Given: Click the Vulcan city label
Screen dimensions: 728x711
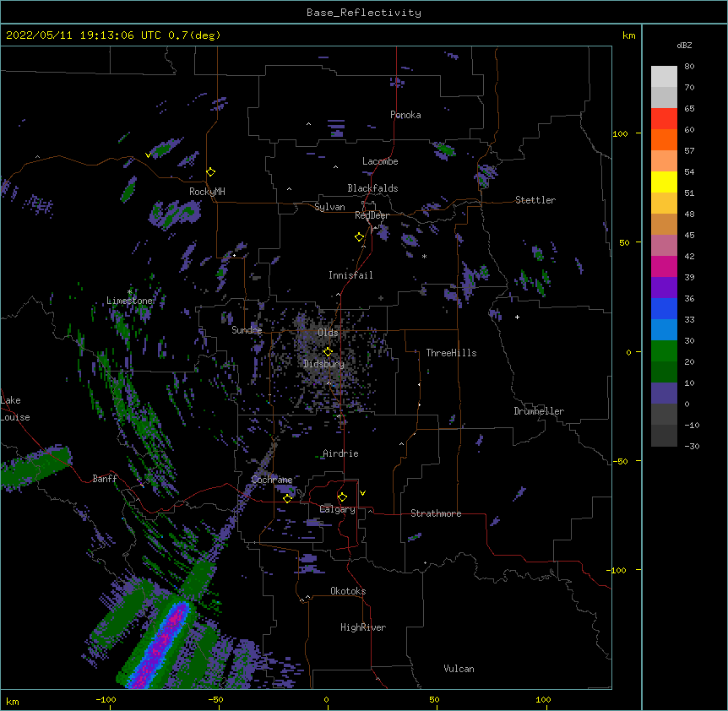Looking at the screenshot, I should (459, 669).
